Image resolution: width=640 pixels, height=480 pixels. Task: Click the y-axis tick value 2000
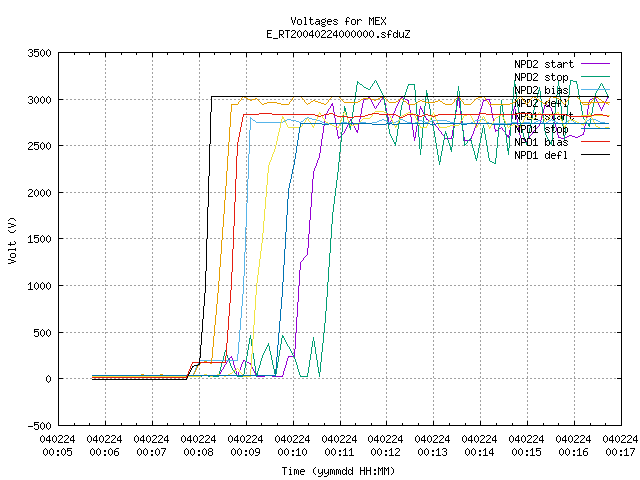[x=40, y=193]
